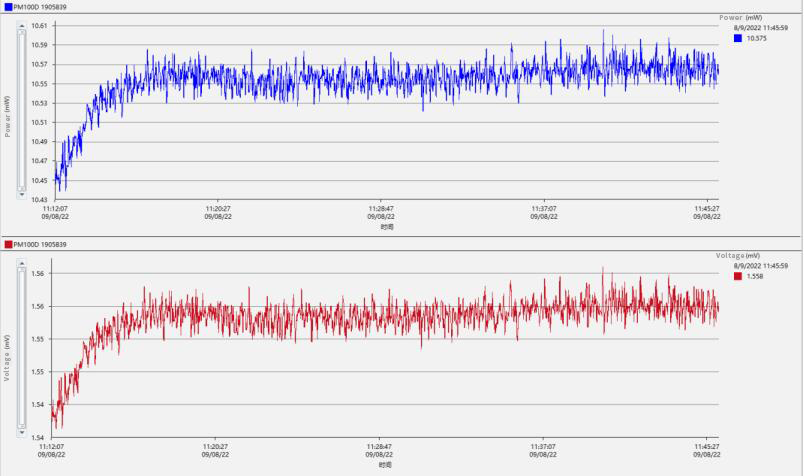The width and height of the screenshot is (804, 476).
Task: Click the 10.575 power reading value
Action: pyautogui.click(x=757, y=39)
